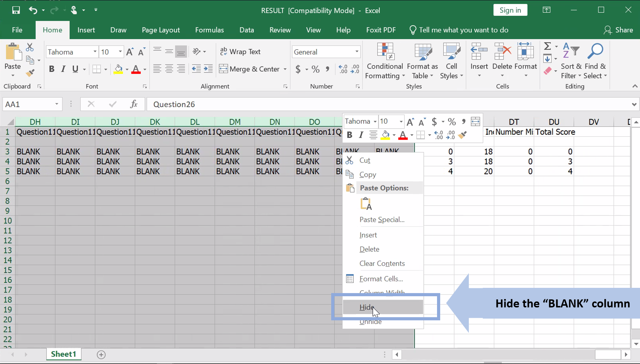Click the orientation icon in Alignment group
This screenshot has height=364, width=640.
pos(197,52)
